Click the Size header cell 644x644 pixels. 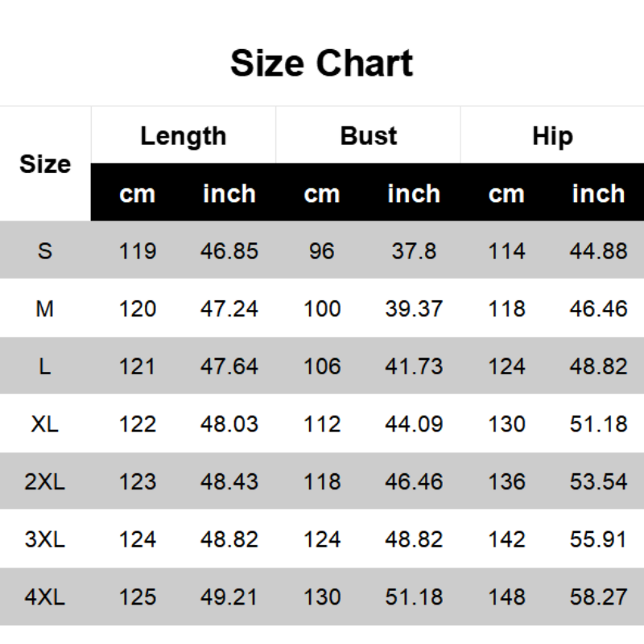45,164
